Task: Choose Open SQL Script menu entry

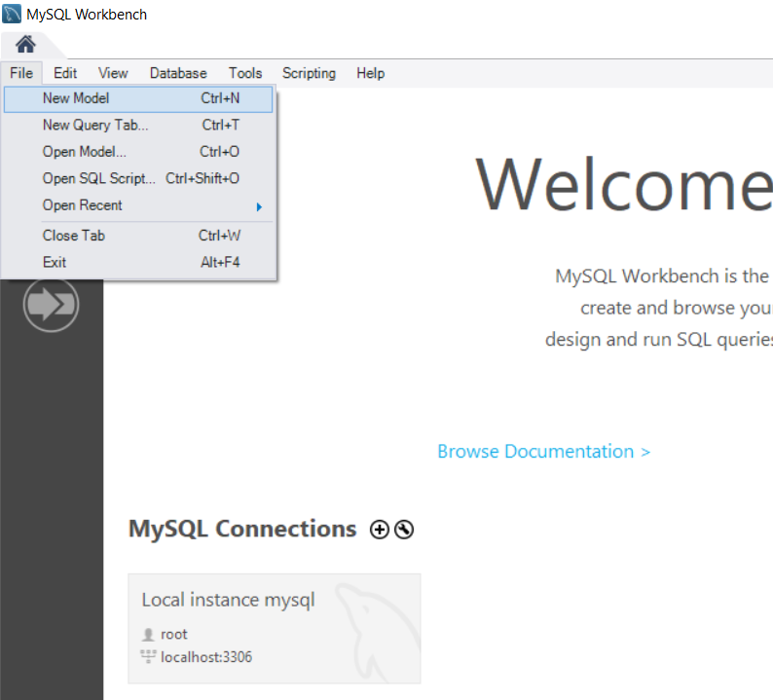Action: [138, 178]
